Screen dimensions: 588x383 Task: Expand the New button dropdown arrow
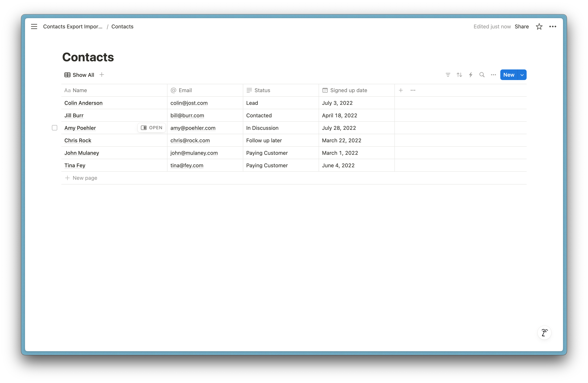coord(522,75)
